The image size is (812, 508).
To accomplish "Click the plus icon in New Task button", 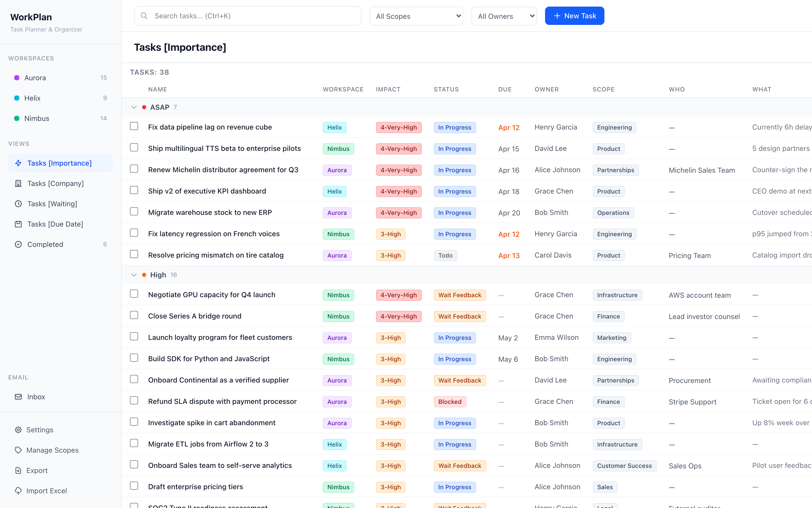I will coord(557,16).
